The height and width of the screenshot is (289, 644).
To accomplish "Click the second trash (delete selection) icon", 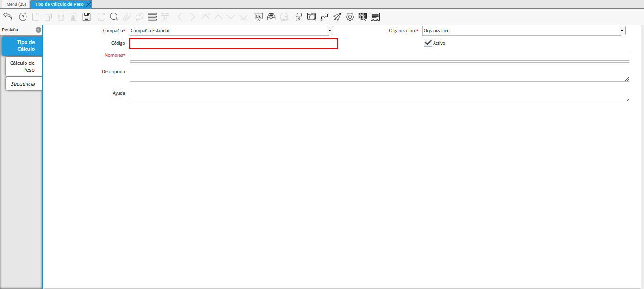I will (x=73, y=17).
